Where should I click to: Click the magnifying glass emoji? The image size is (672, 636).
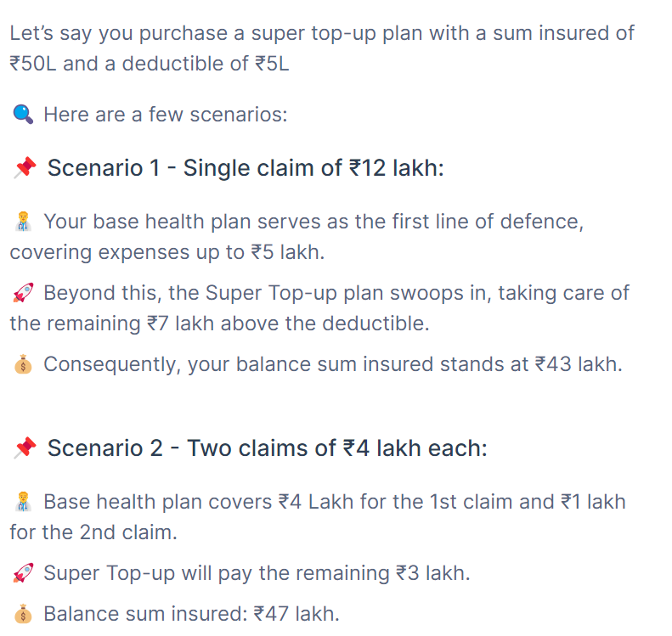point(23,114)
